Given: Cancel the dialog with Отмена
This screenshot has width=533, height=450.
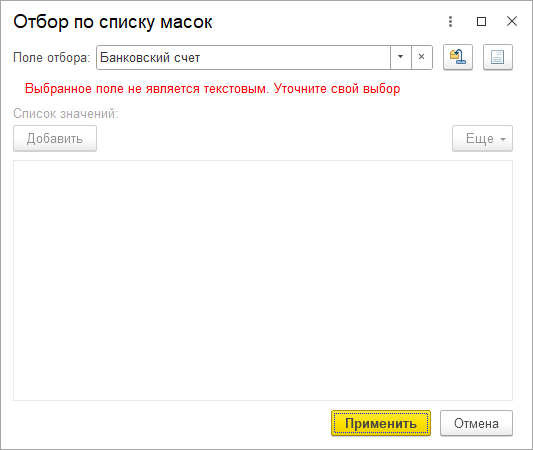Looking at the screenshot, I should (x=476, y=423).
